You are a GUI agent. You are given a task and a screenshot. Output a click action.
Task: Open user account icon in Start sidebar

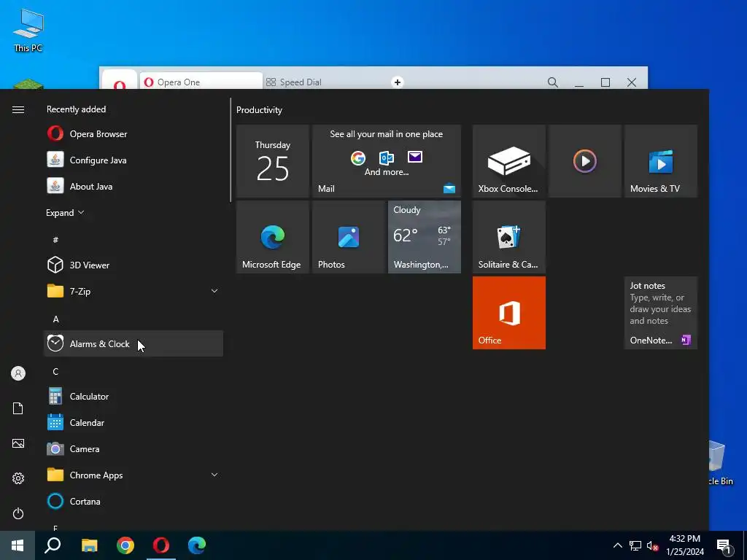click(x=18, y=373)
